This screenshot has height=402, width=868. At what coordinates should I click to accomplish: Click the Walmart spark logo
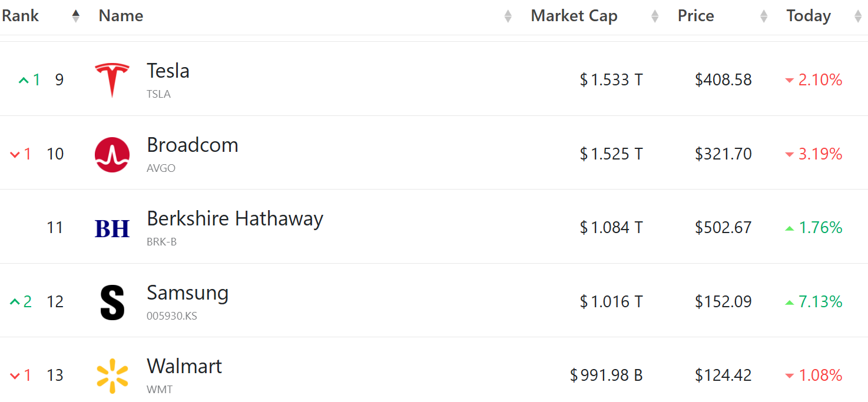(112, 376)
